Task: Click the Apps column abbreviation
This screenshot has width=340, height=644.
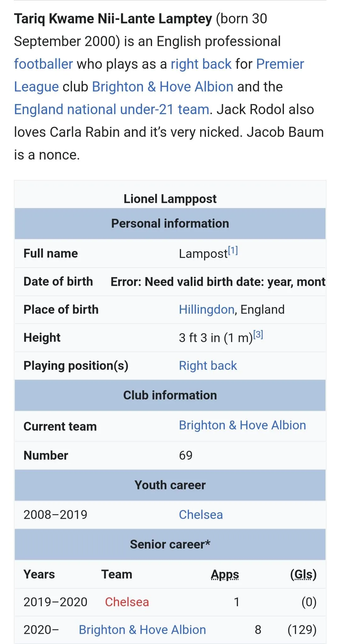Action: [x=225, y=574]
